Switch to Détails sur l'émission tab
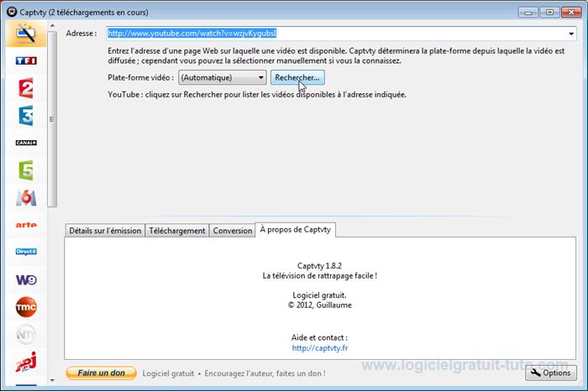The image size is (588, 391). tap(105, 231)
